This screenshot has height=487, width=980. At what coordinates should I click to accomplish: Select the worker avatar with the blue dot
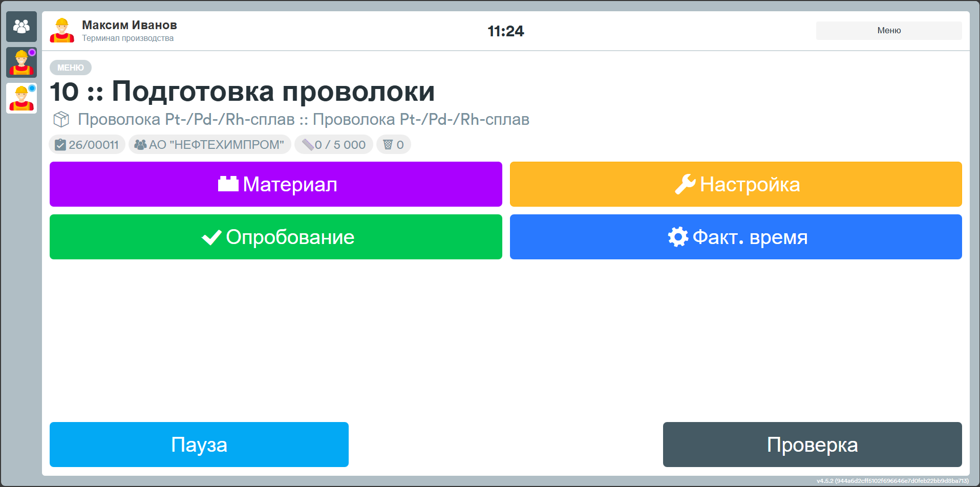[22, 98]
